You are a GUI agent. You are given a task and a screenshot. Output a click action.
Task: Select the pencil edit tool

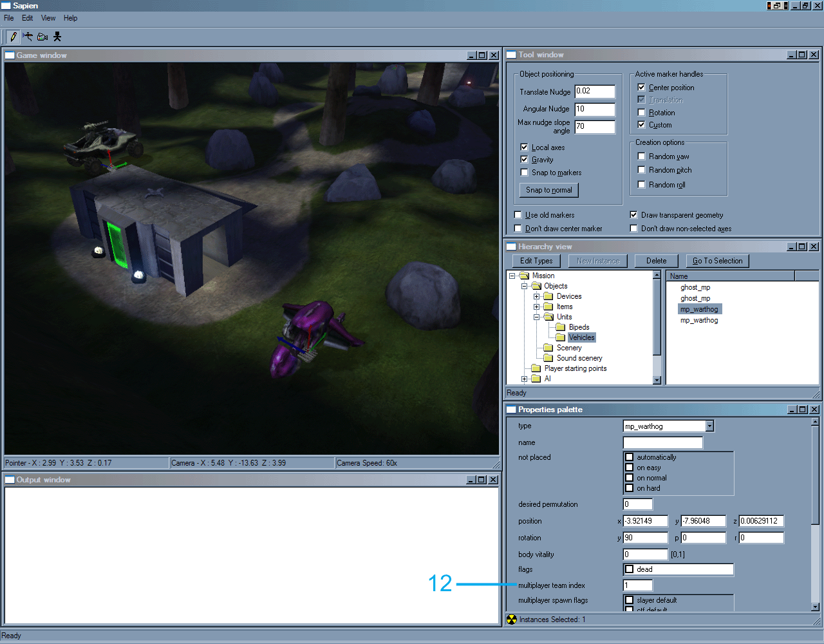pos(14,37)
